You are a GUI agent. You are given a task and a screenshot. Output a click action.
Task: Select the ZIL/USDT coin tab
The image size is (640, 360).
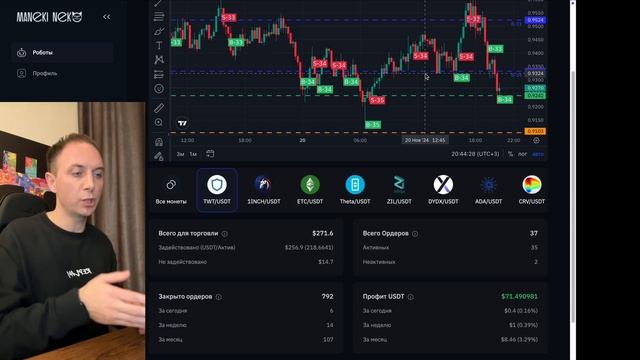click(x=399, y=190)
